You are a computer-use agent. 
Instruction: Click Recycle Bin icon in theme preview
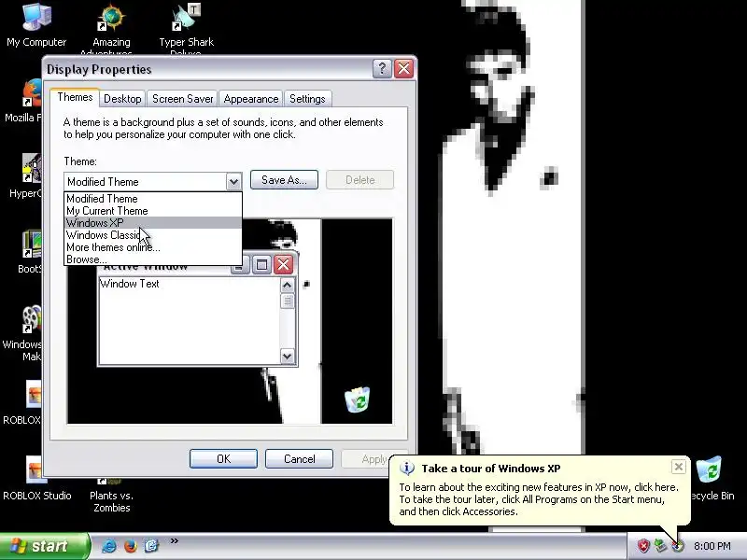[358, 399]
